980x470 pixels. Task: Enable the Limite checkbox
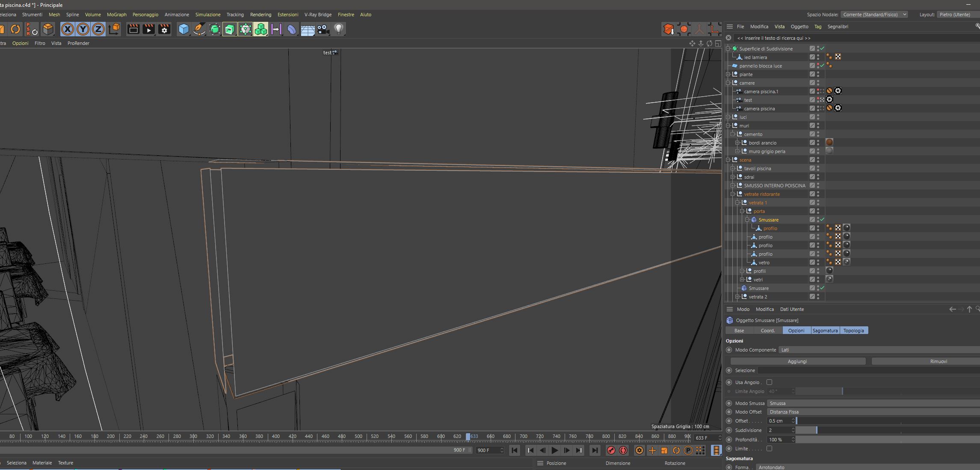[x=769, y=449]
